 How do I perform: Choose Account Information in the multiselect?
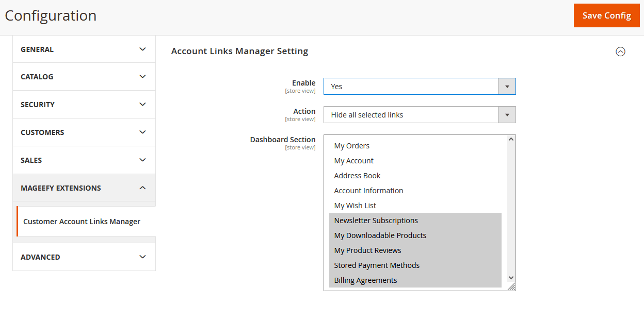click(368, 191)
